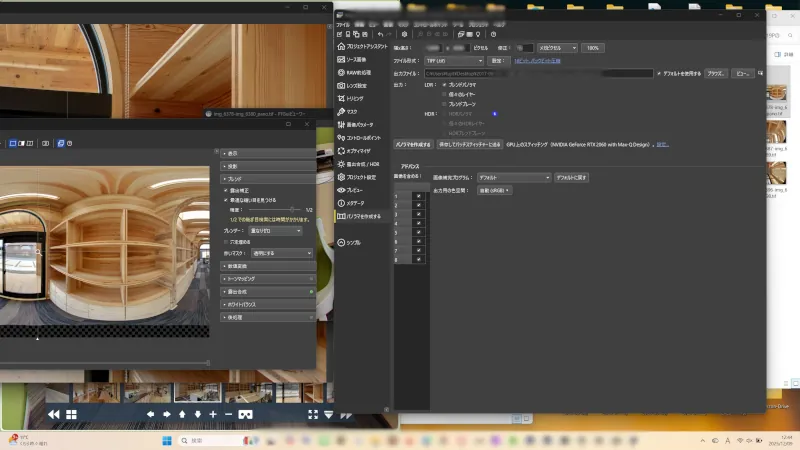Click the fullscreen icon in photo viewer
This screenshot has height=450, width=800.
[x=312, y=414]
